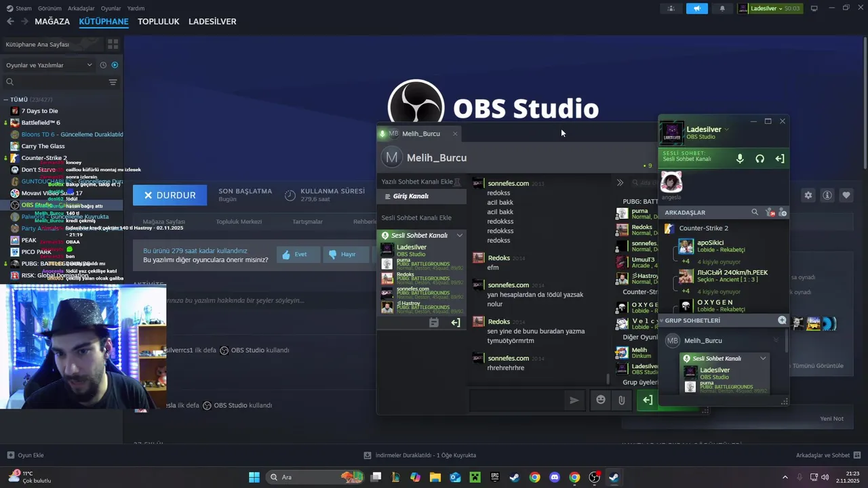Send the chat message arrow button

coord(574,400)
